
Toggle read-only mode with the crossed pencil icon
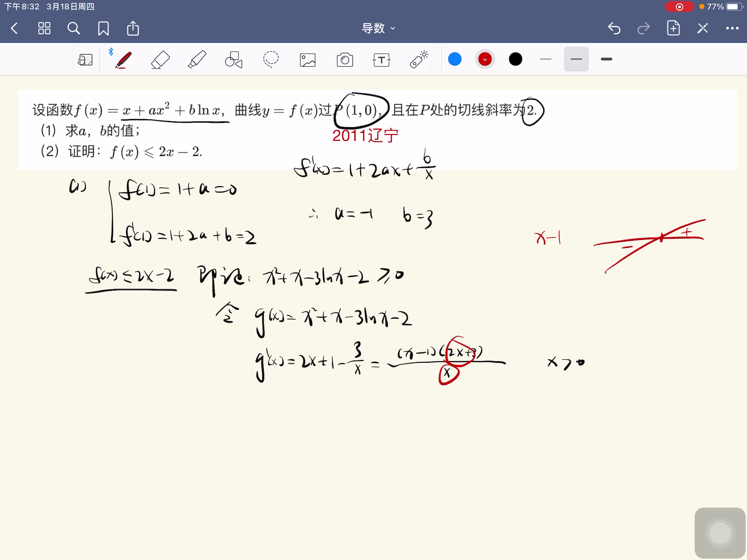tap(702, 28)
